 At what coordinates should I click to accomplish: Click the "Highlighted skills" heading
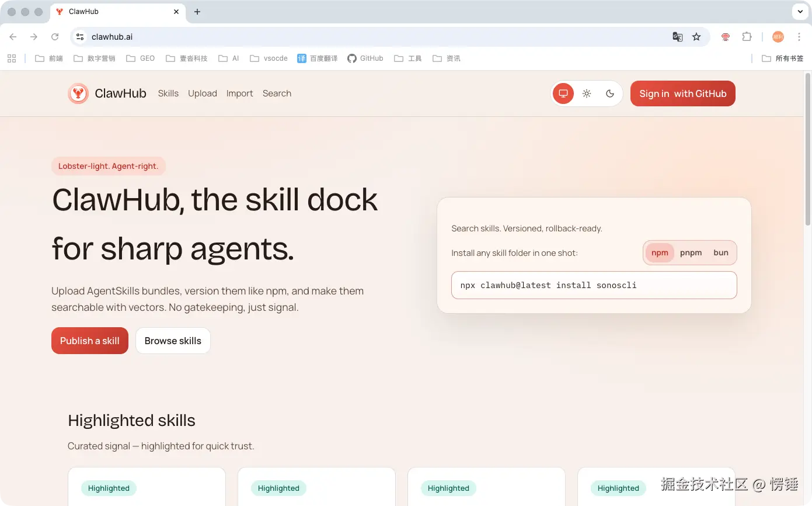pyautogui.click(x=131, y=421)
